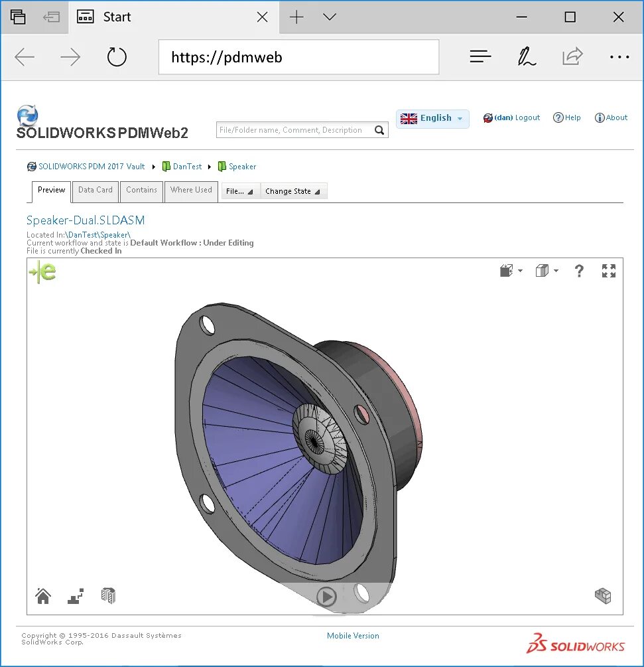Click the Speaker-Dual.SLDASM file title

(86, 220)
